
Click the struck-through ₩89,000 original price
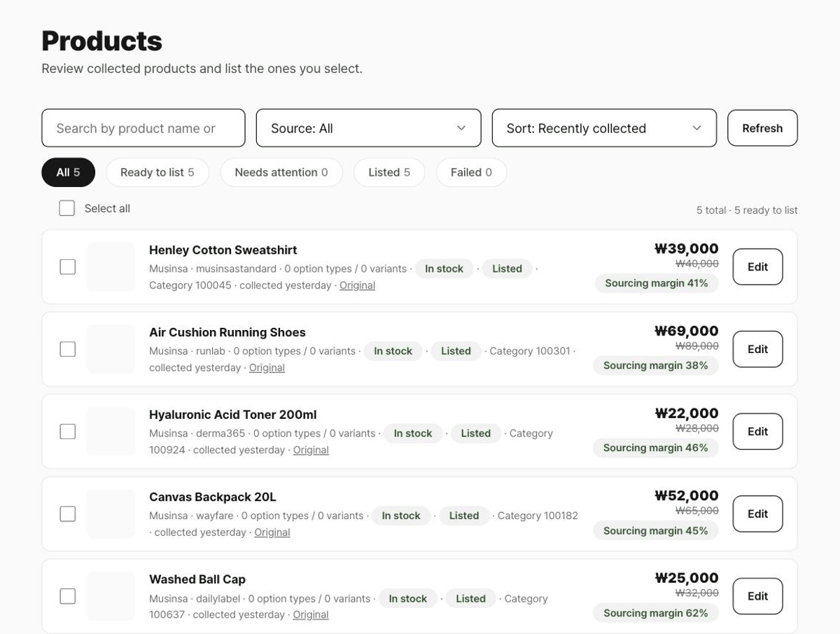697,346
